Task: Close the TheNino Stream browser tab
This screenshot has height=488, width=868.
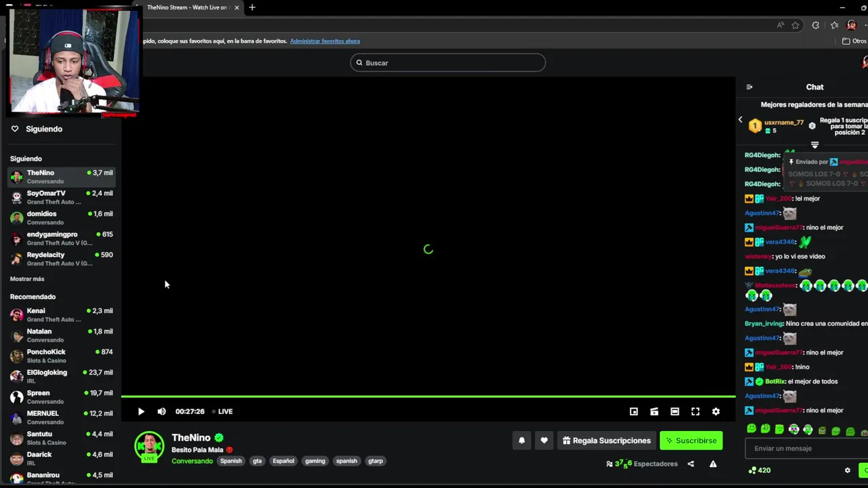Action: coord(237,7)
